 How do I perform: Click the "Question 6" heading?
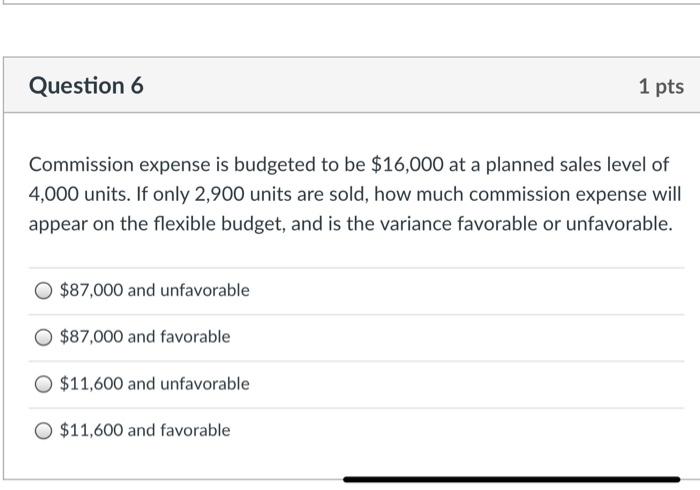click(86, 86)
